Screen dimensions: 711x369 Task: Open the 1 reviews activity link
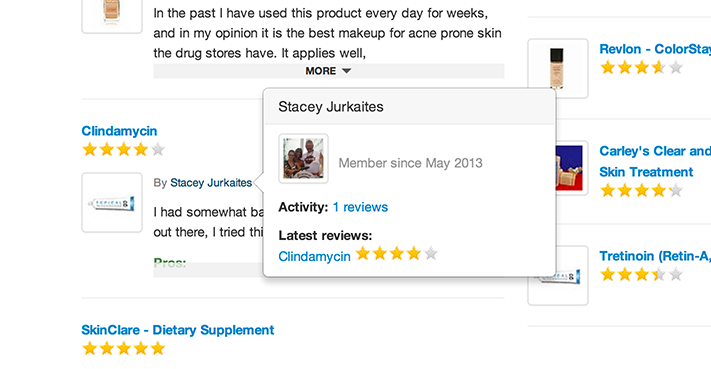(360, 207)
